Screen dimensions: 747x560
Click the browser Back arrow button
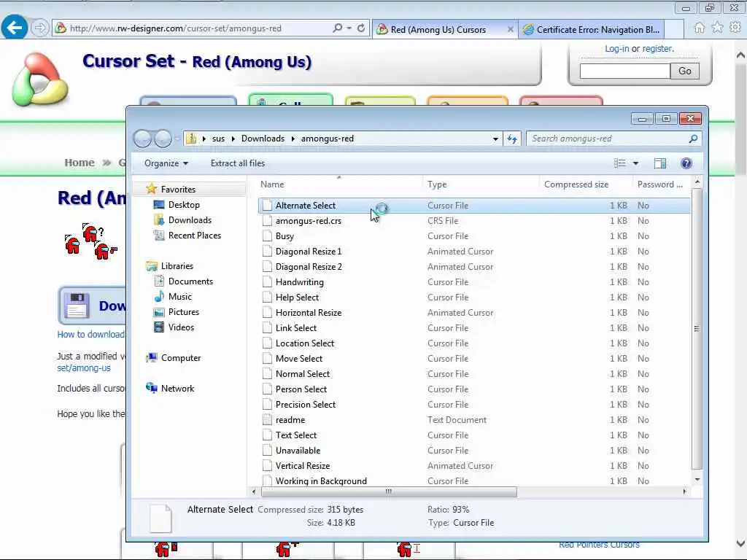[15, 28]
